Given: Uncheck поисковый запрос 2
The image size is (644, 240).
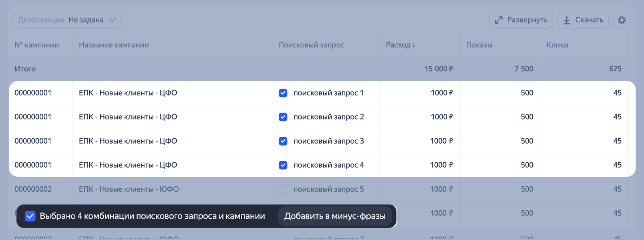Looking at the screenshot, I should point(283,117).
